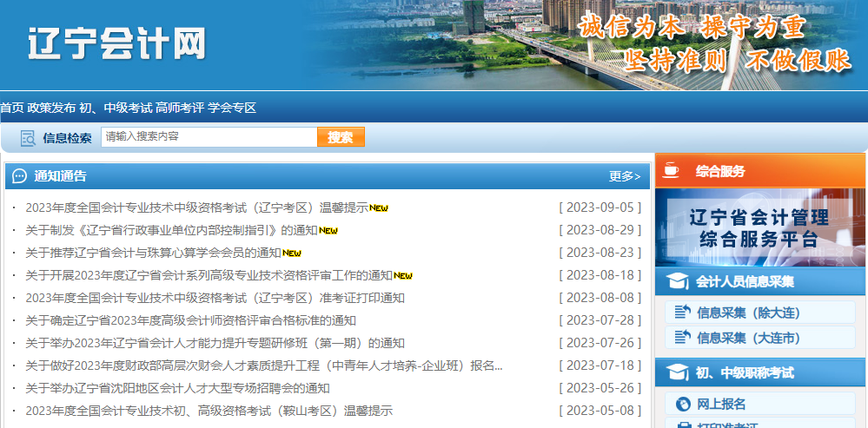Click the 综合服务 header label
Screen dimensions: 868x428
click(720, 171)
